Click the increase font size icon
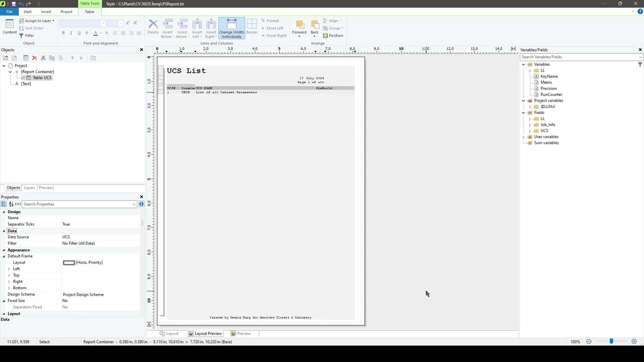The height and width of the screenshot is (362, 644). click(x=128, y=23)
